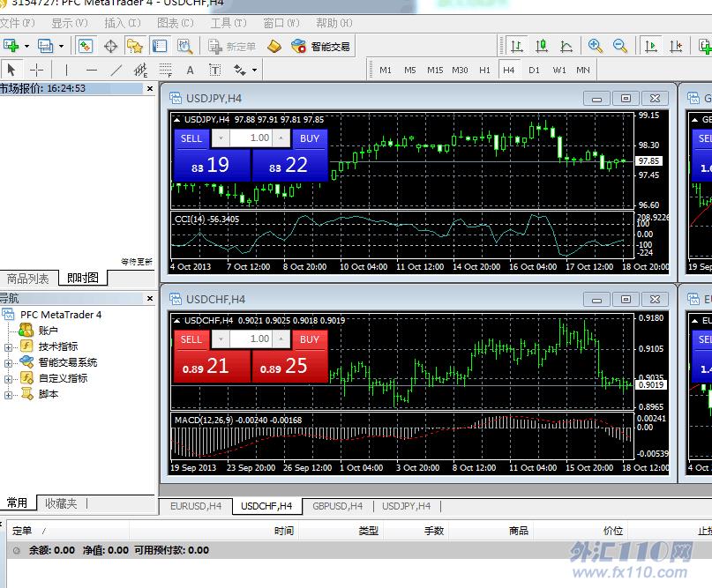
Task: Open the MetaEditor yellow book icon
Action: pos(274,46)
